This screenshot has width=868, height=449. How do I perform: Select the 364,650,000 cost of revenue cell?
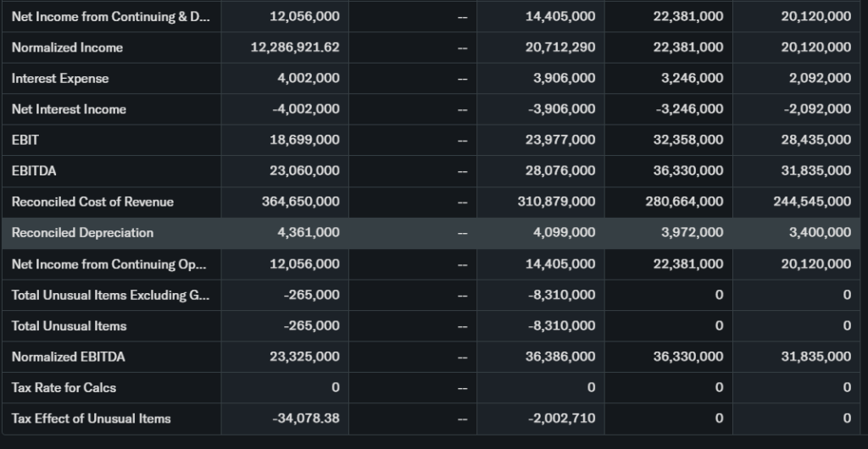[302, 202]
